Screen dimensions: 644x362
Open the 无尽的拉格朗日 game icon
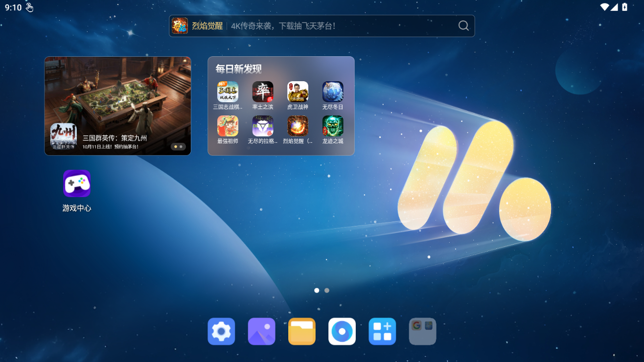[x=263, y=126]
